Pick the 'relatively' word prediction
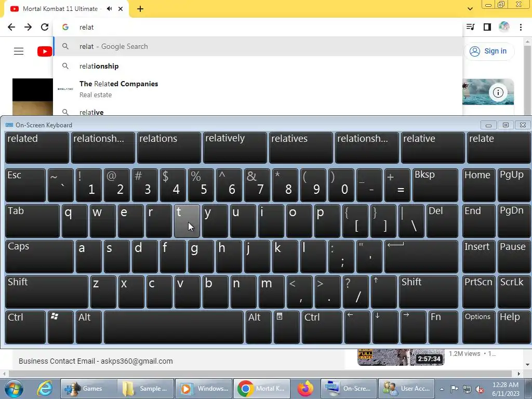The height and width of the screenshot is (399, 532). (235, 148)
